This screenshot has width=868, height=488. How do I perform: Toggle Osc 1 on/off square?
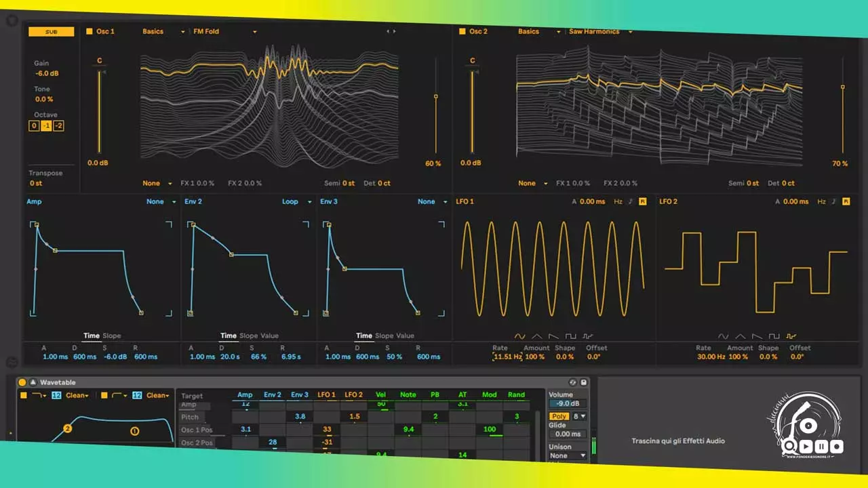(90, 31)
